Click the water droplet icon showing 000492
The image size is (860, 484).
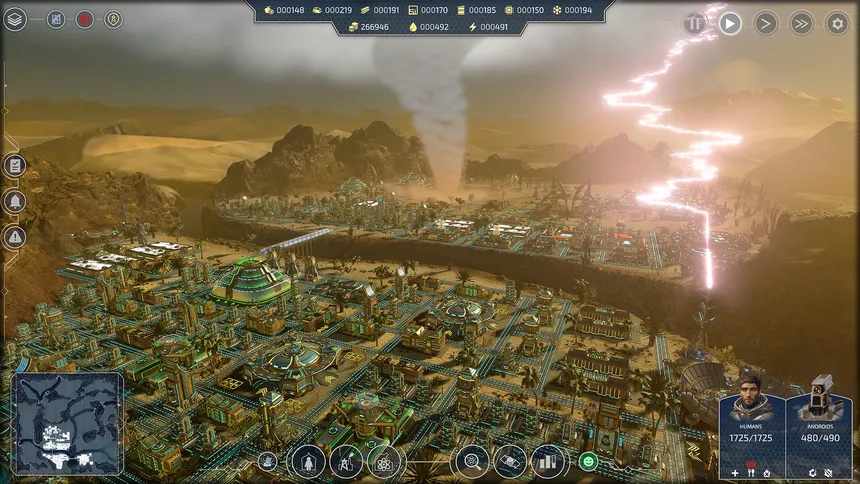point(413,27)
